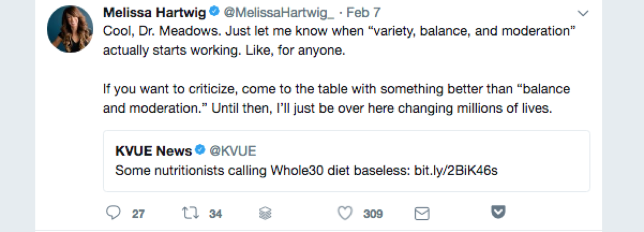Click the verified badge beside KVUE News
This screenshot has width=644, height=232.
click(x=200, y=150)
